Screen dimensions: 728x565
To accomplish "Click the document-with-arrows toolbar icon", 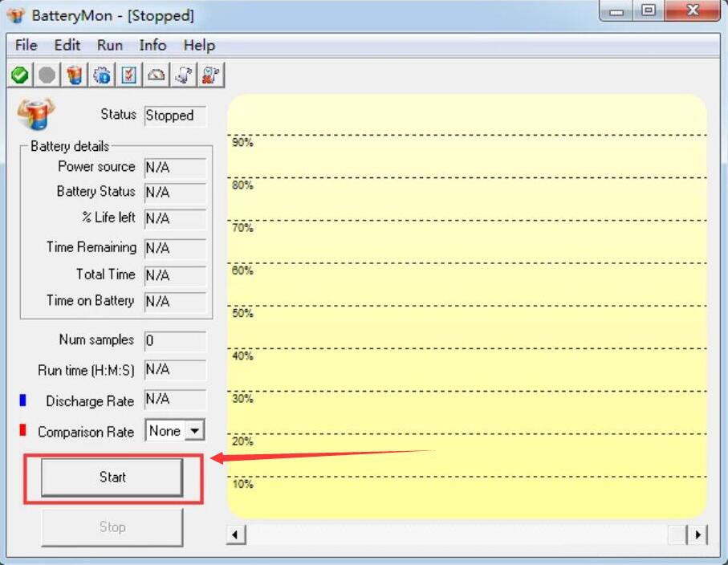I will [183, 75].
